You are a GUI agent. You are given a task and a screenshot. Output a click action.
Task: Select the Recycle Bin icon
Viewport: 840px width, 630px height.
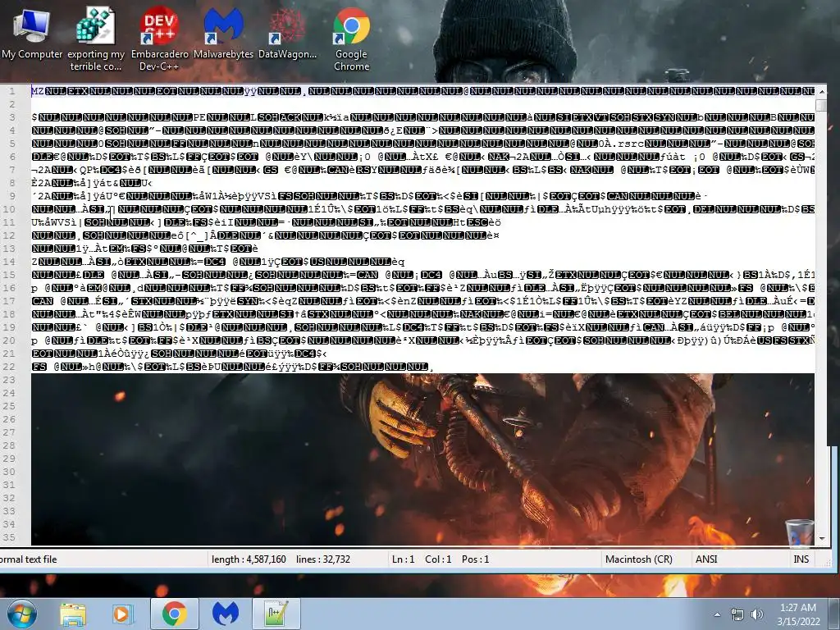point(800,532)
